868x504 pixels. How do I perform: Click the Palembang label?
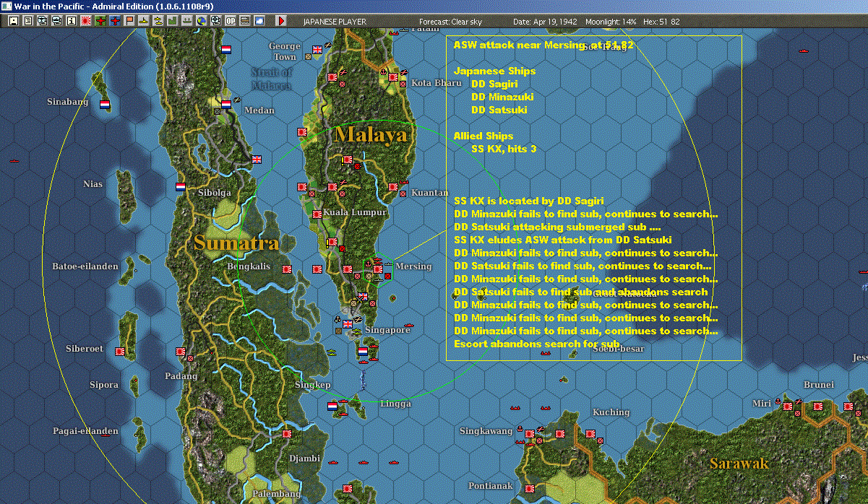click(x=277, y=494)
